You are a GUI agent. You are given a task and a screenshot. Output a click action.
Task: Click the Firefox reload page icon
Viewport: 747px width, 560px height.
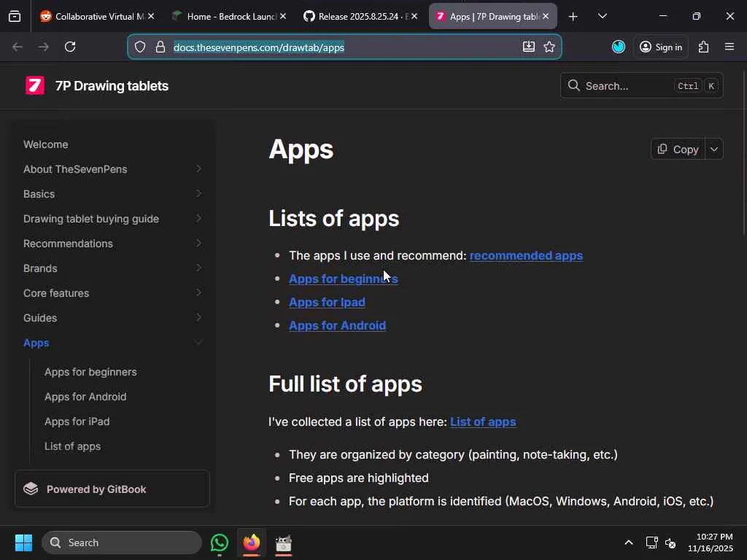[x=70, y=47]
